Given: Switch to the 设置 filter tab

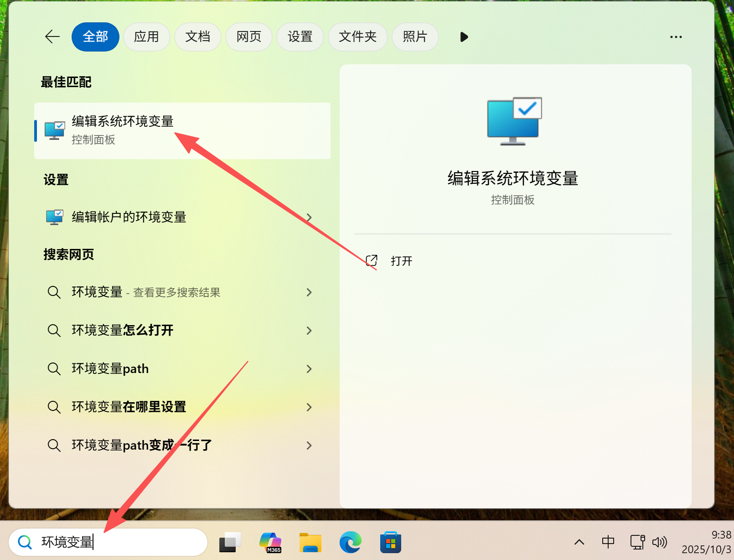Looking at the screenshot, I should (300, 36).
